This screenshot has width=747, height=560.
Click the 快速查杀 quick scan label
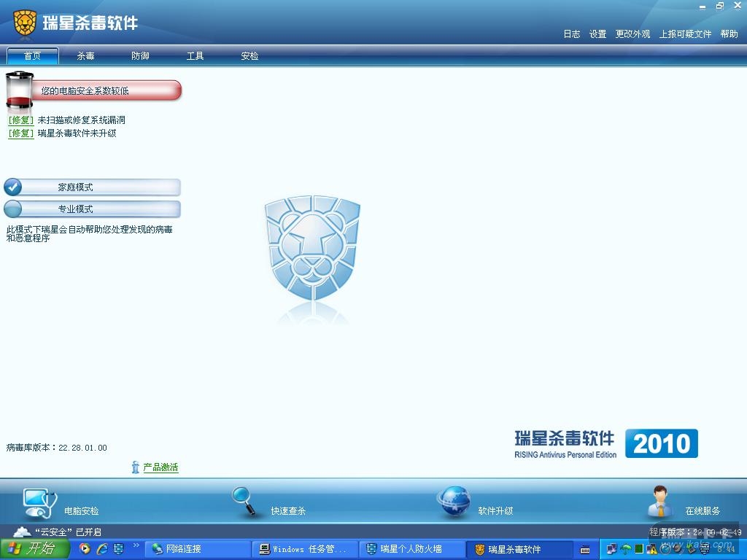(288, 511)
